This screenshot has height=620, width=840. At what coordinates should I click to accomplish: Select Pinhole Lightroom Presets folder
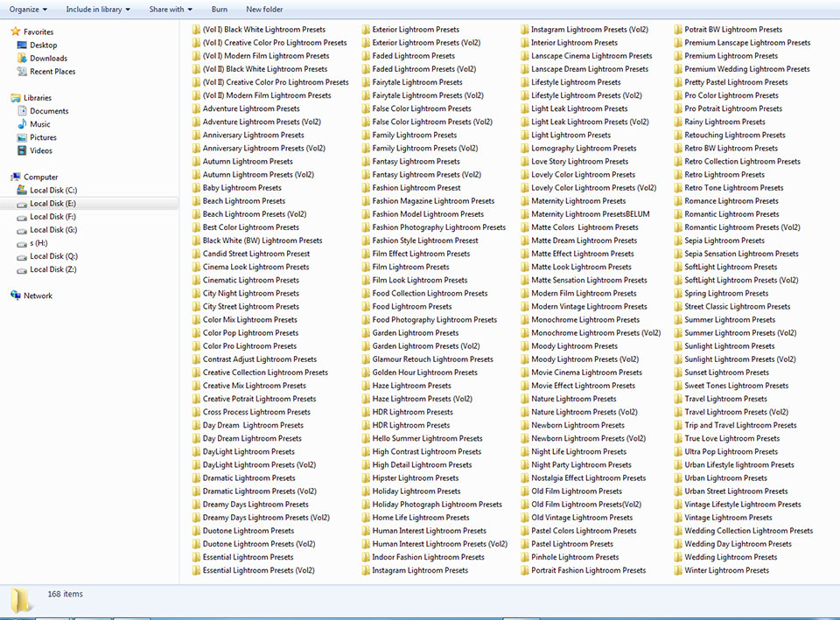(x=570, y=557)
